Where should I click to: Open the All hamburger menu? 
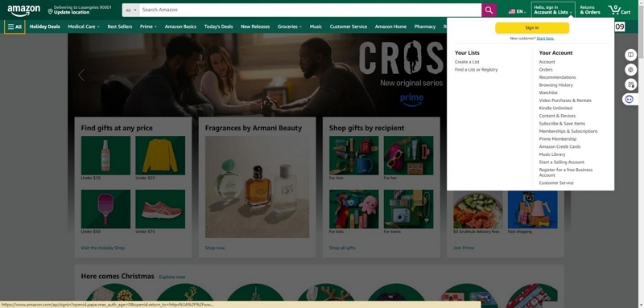pos(14,27)
